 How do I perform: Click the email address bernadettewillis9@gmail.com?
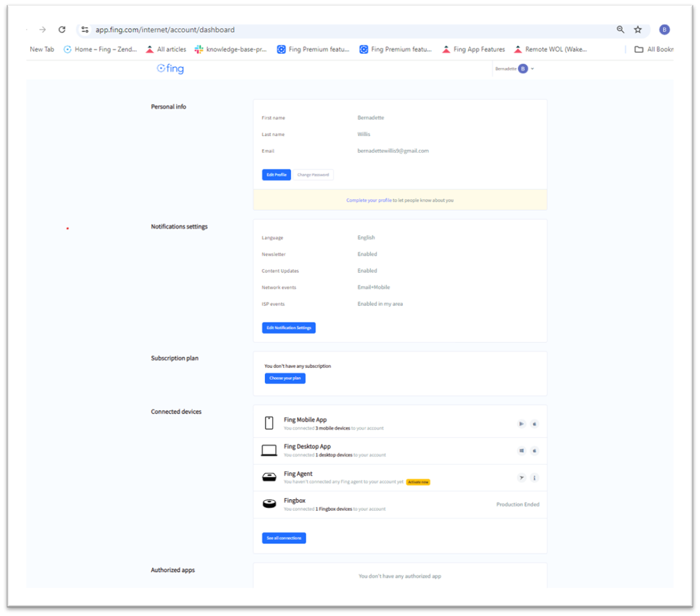[393, 151]
